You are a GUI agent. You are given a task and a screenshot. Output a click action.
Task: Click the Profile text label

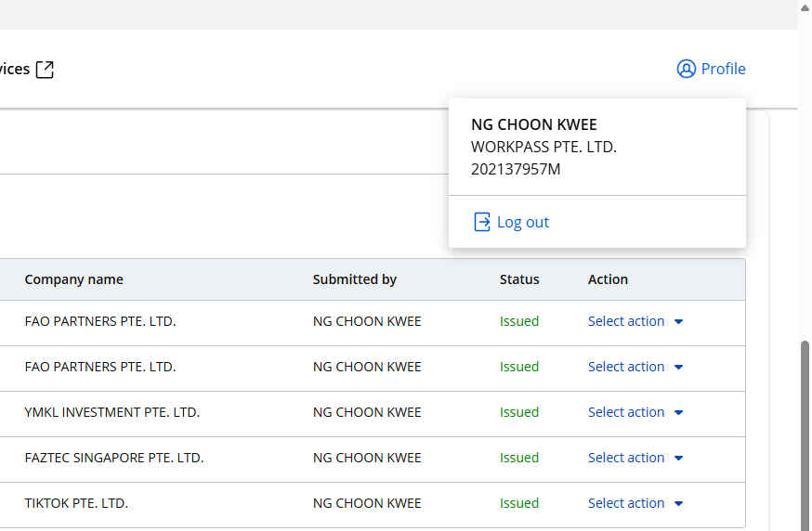723,69
